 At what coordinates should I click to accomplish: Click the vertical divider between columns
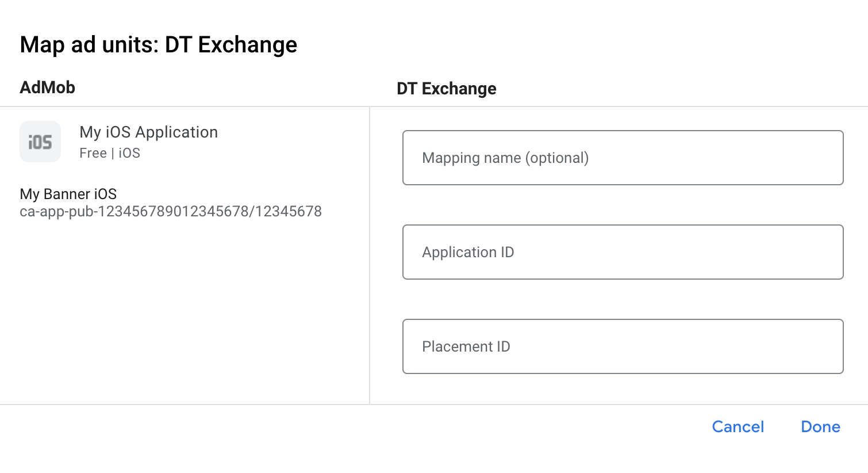(x=370, y=259)
